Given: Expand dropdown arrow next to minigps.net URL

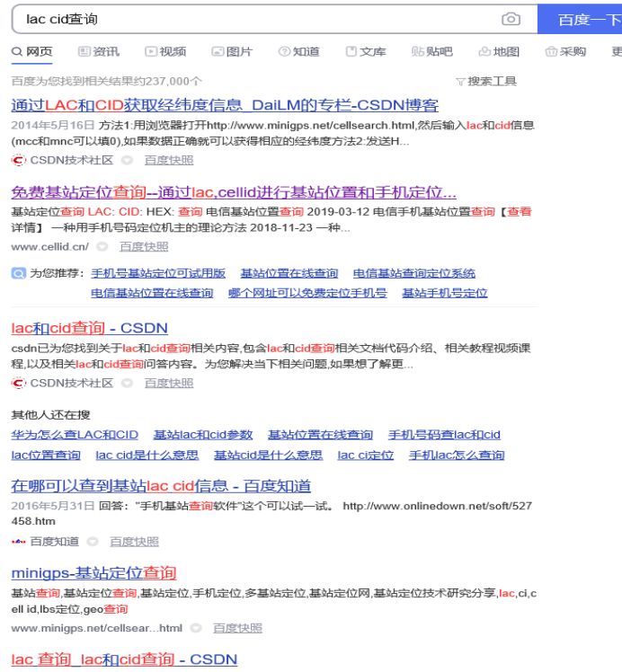Looking at the screenshot, I should 196,628.
